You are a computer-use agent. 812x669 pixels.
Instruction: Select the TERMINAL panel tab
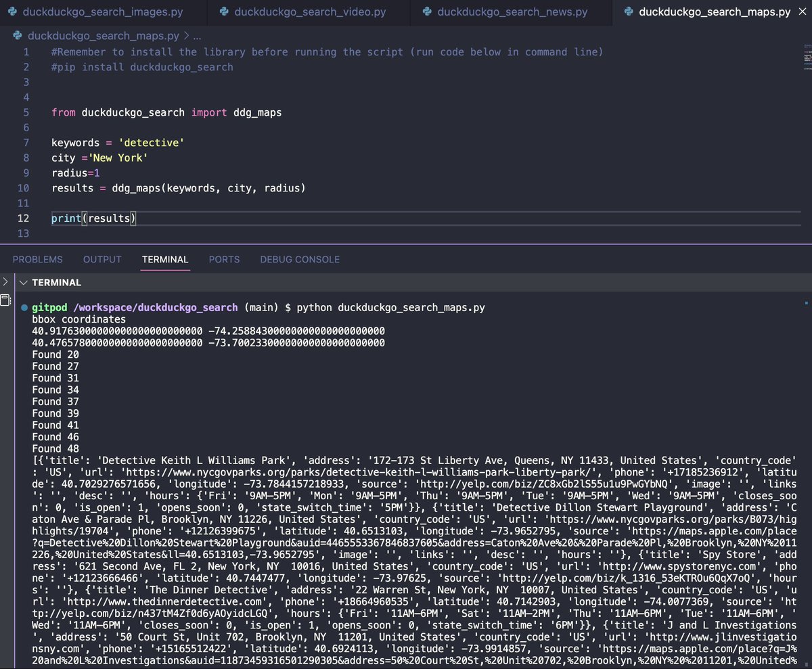(x=165, y=259)
